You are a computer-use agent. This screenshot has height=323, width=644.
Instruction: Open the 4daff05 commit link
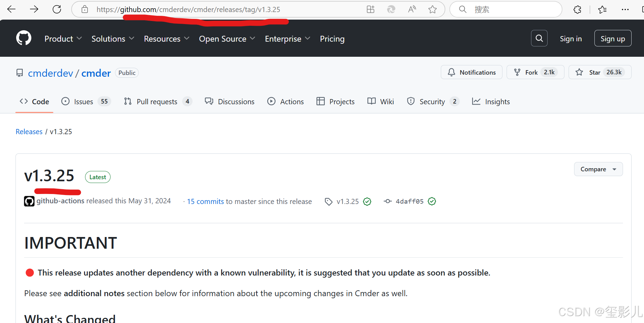pos(409,202)
